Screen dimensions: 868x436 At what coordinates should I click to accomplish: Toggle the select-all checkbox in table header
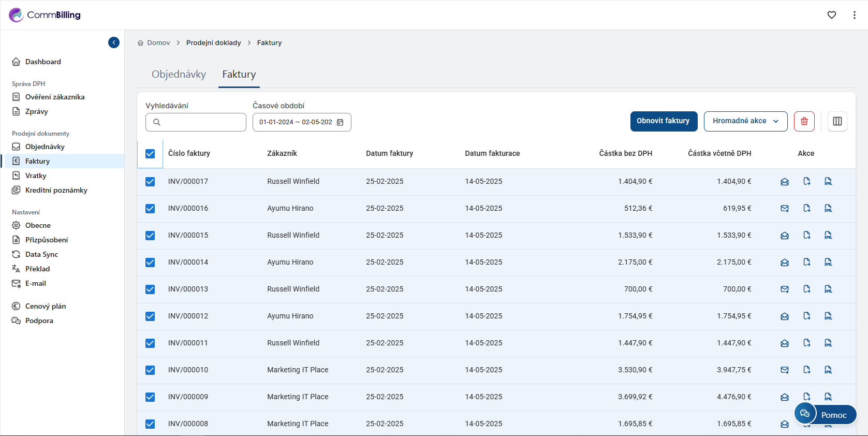[x=150, y=154]
